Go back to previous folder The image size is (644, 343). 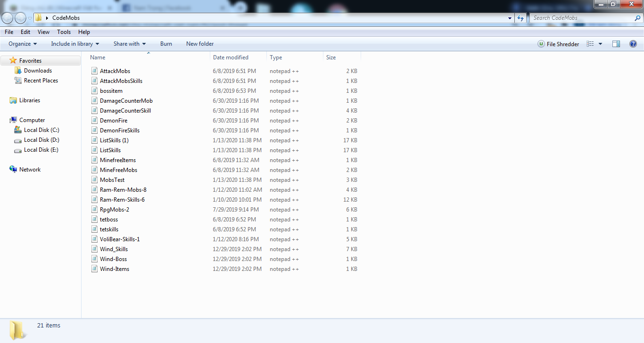8,18
